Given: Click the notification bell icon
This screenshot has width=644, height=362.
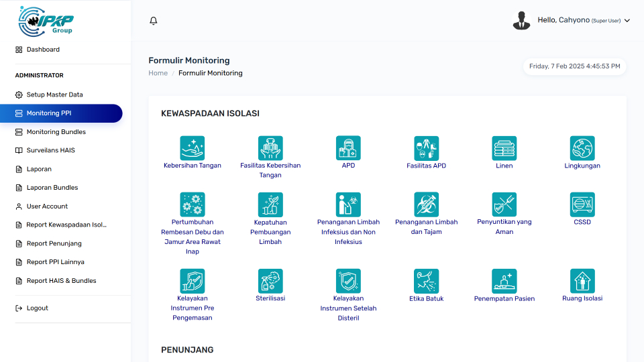Looking at the screenshot, I should tap(154, 21).
